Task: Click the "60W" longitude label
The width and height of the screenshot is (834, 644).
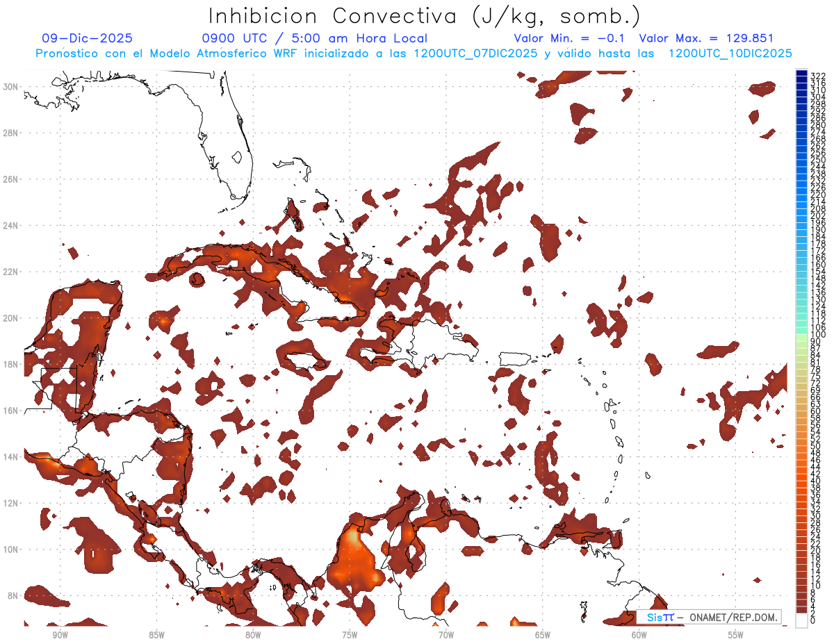Action: click(639, 636)
